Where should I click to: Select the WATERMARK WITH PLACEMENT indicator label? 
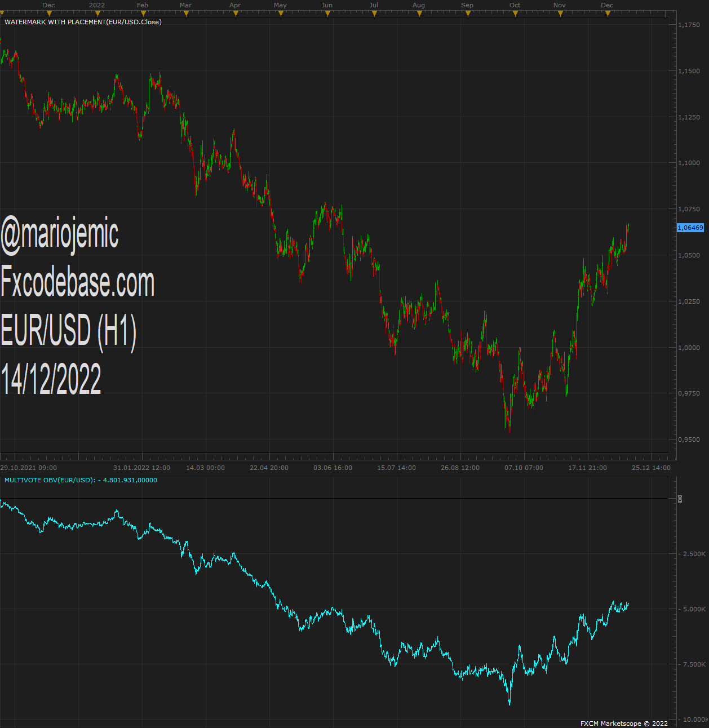point(83,22)
